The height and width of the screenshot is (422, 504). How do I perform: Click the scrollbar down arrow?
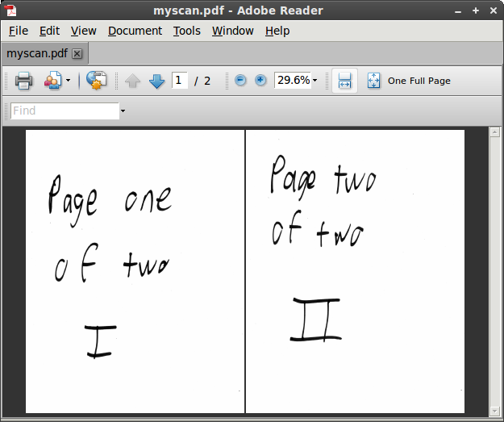pyautogui.click(x=494, y=411)
